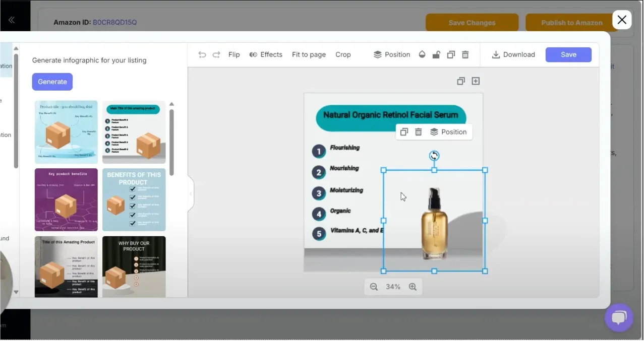Screen dimensions: 644x341
Task: Collapse the templates side panel handle
Action: pos(191,193)
